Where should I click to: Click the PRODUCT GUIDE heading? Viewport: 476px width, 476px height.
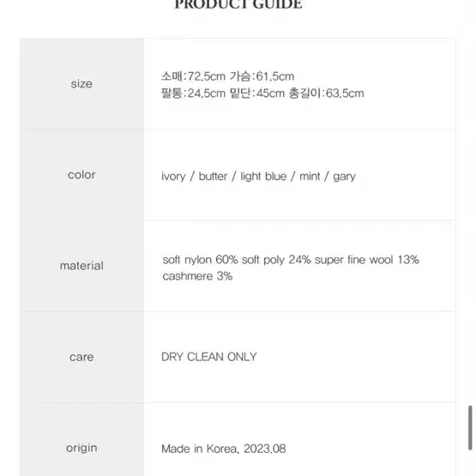(238, 4)
